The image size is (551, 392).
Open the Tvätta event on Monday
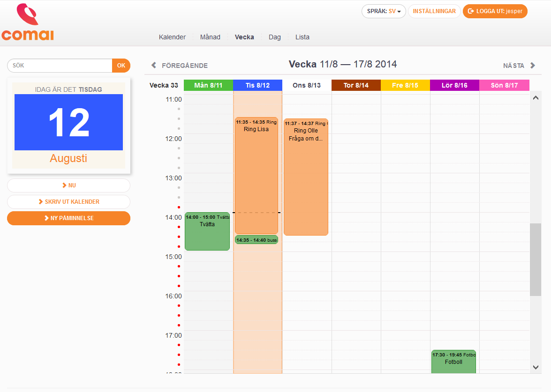coord(207,231)
